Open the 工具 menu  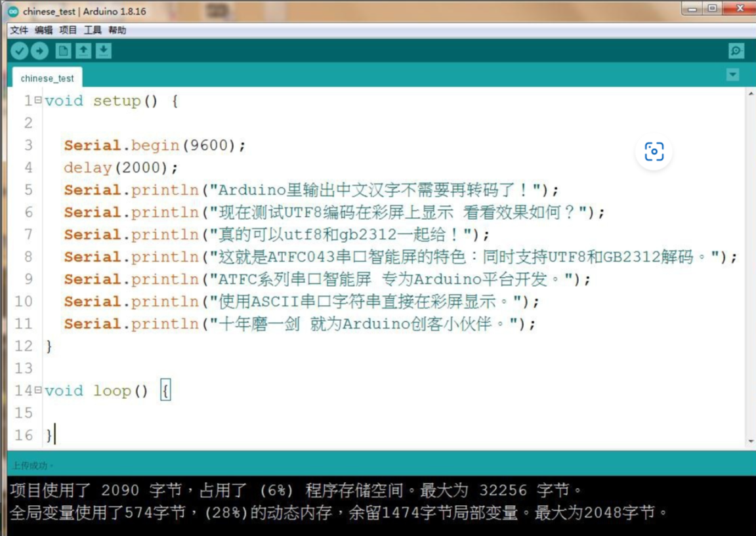[x=93, y=30]
